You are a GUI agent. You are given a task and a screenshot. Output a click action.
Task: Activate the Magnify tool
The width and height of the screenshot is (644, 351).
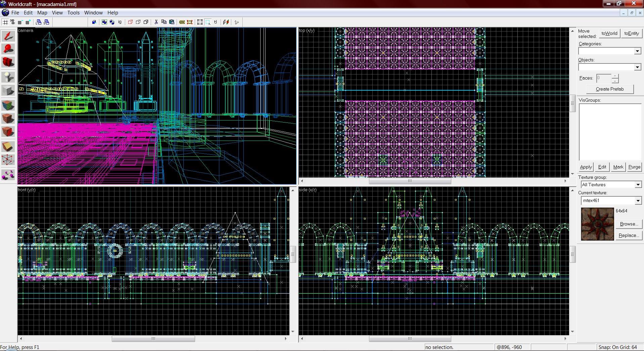[8, 49]
